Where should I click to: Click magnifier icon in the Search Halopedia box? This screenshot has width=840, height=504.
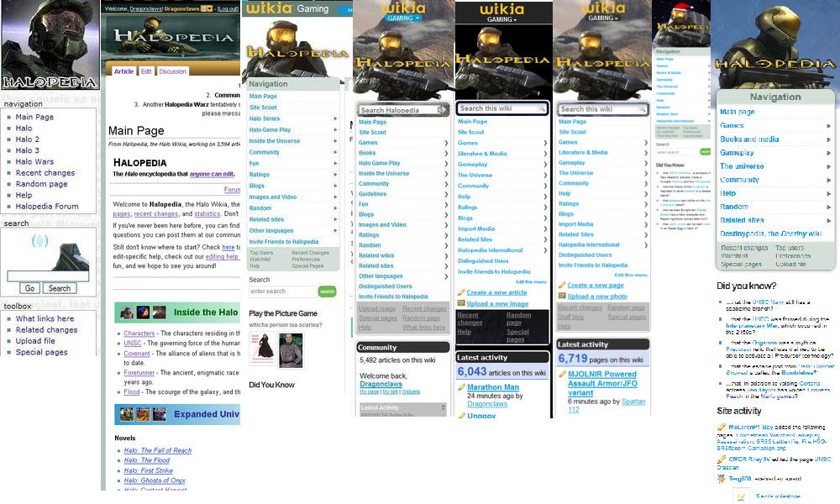[441, 110]
